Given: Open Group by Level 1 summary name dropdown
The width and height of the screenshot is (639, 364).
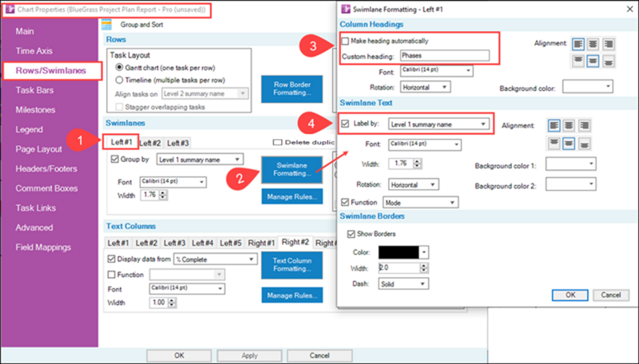Looking at the screenshot, I should click(200, 159).
